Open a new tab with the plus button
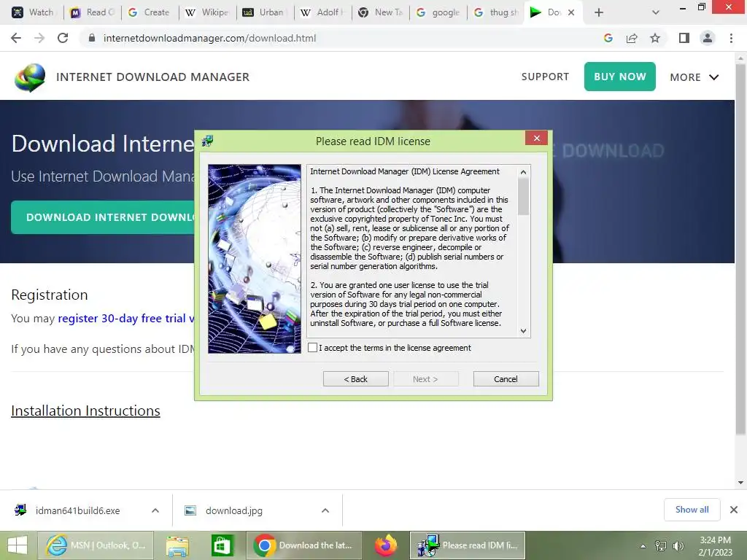The image size is (747, 560). [599, 12]
